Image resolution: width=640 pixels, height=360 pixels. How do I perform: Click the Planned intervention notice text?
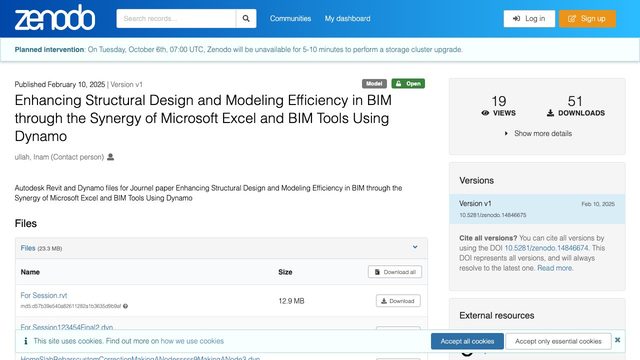tap(238, 49)
